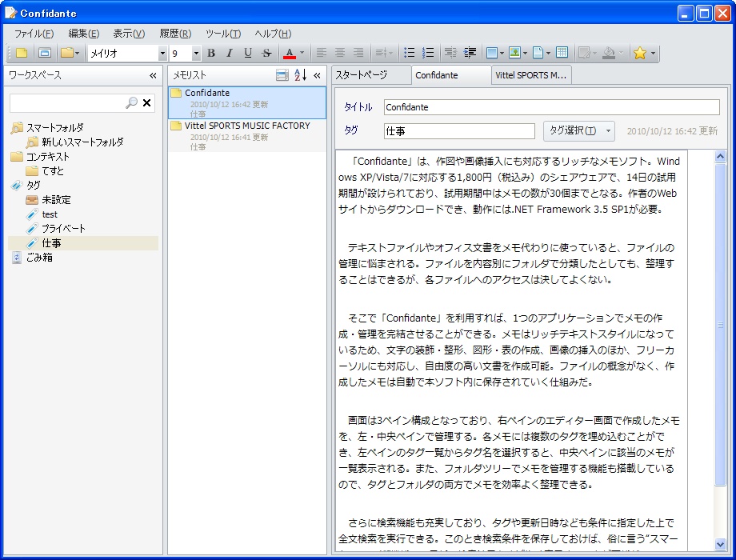
Task: Collapse the メモリスト panel
Action: tap(318, 74)
